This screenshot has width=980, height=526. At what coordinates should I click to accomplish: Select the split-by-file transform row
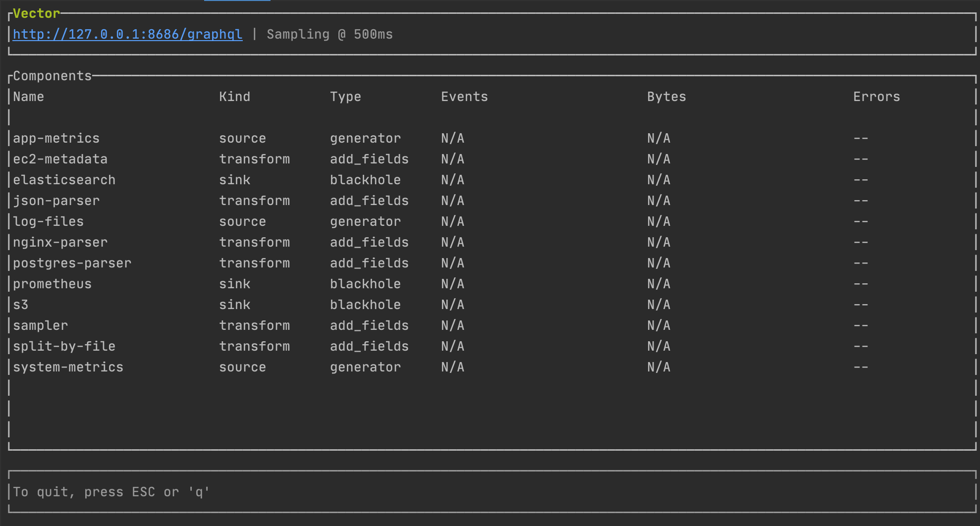tap(64, 346)
